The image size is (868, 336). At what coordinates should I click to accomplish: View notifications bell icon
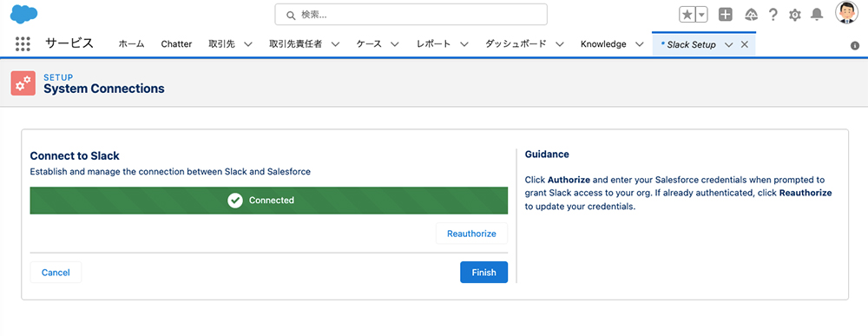click(817, 15)
